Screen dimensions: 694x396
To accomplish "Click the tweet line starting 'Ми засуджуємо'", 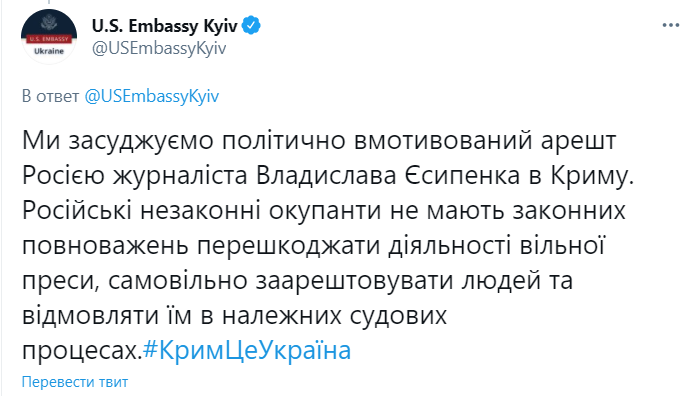I will click(x=319, y=141).
